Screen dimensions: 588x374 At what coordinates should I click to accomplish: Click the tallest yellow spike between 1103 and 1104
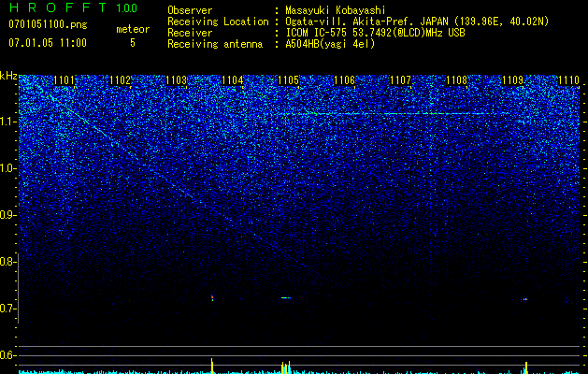point(212,366)
